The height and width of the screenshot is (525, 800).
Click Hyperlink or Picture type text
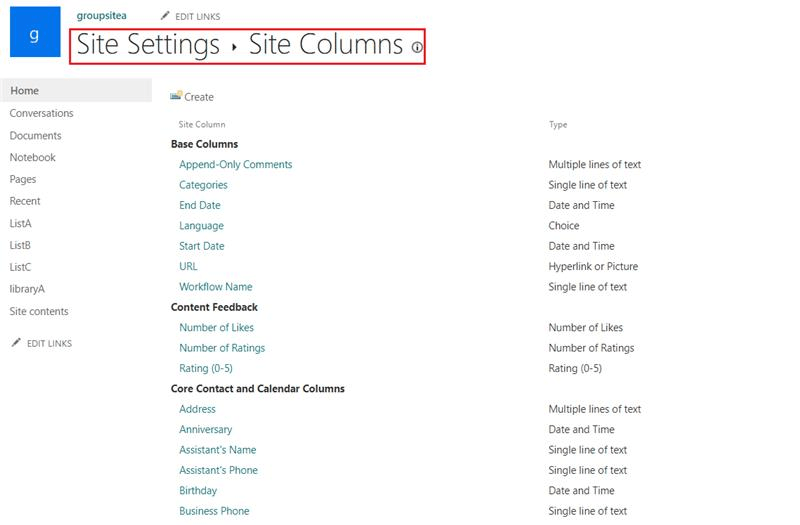tap(593, 266)
